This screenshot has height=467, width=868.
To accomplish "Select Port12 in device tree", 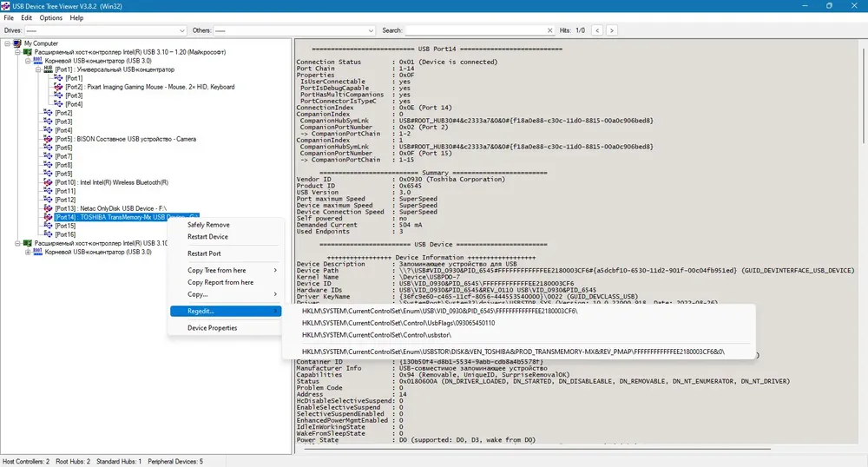I will [65, 200].
